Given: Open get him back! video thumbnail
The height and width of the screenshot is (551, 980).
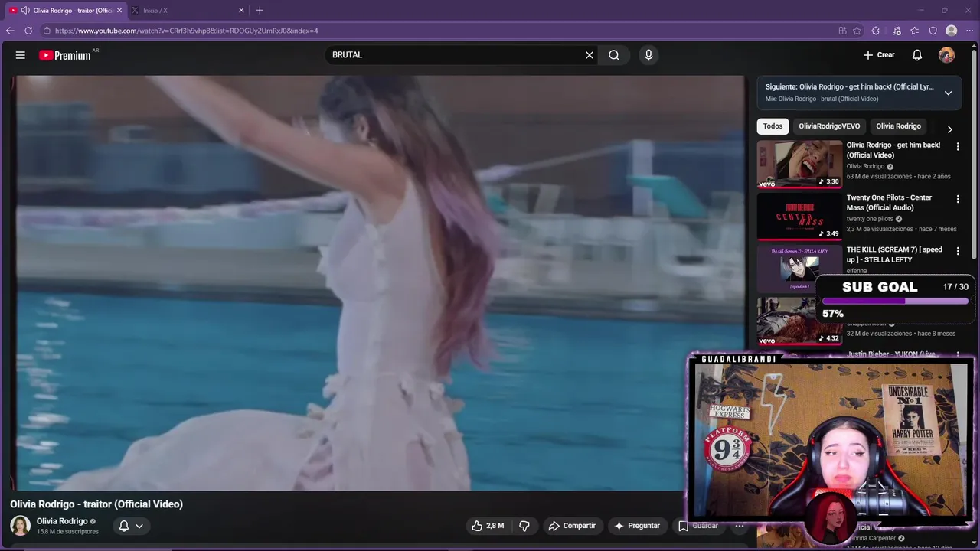Looking at the screenshot, I should click(x=799, y=164).
